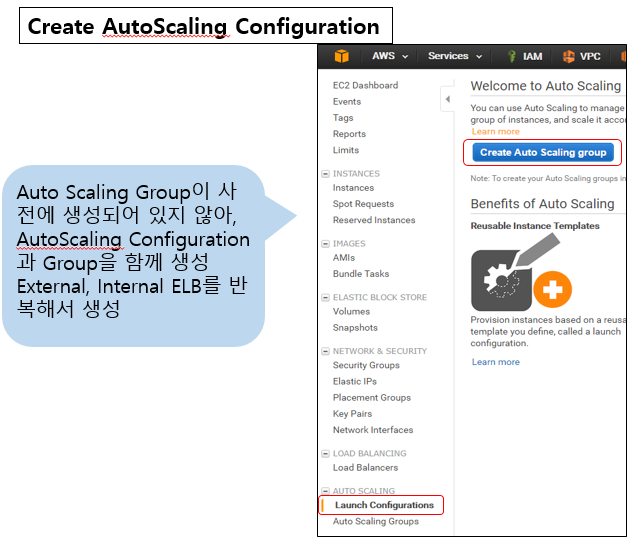Open Security Groups
Screen dimensions: 632x541
pyautogui.click(x=366, y=365)
